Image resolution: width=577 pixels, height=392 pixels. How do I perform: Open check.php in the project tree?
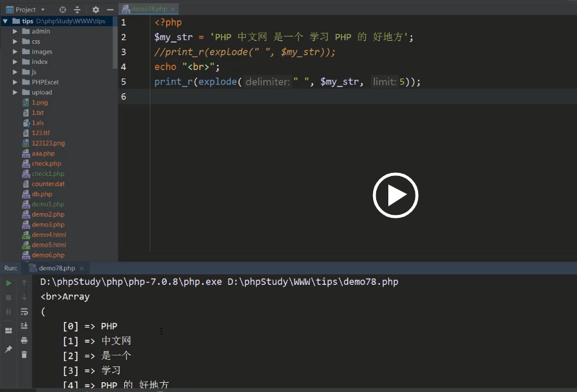pos(46,164)
